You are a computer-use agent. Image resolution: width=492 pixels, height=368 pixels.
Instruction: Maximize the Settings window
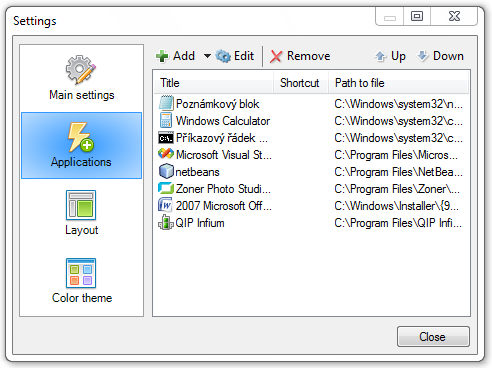click(417, 16)
